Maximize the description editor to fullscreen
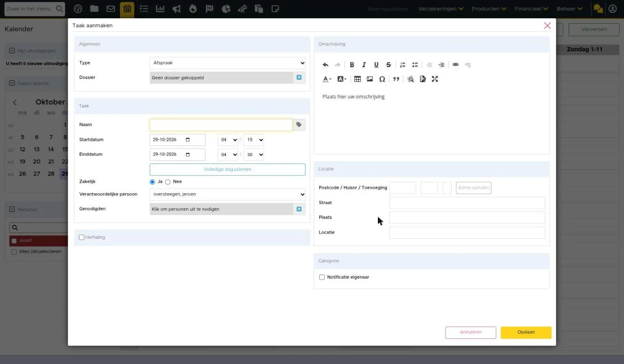The height and width of the screenshot is (364, 624). coord(435,79)
